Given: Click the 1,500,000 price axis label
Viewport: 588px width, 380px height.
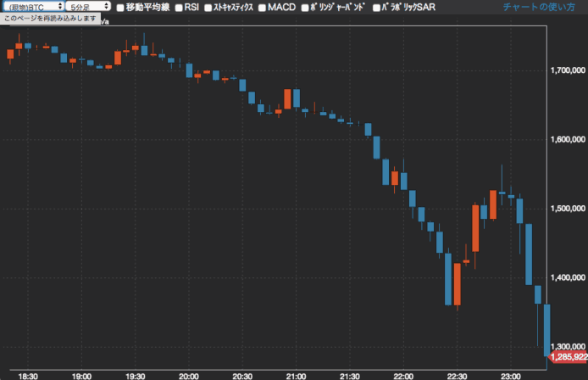Looking at the screenshot, I should click(x=568, y=208).
